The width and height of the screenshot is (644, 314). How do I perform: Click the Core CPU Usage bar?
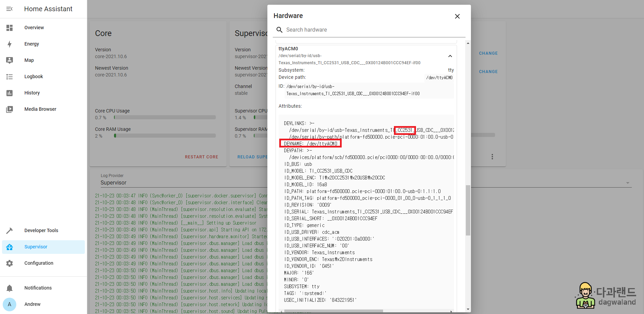coord(165,117)
